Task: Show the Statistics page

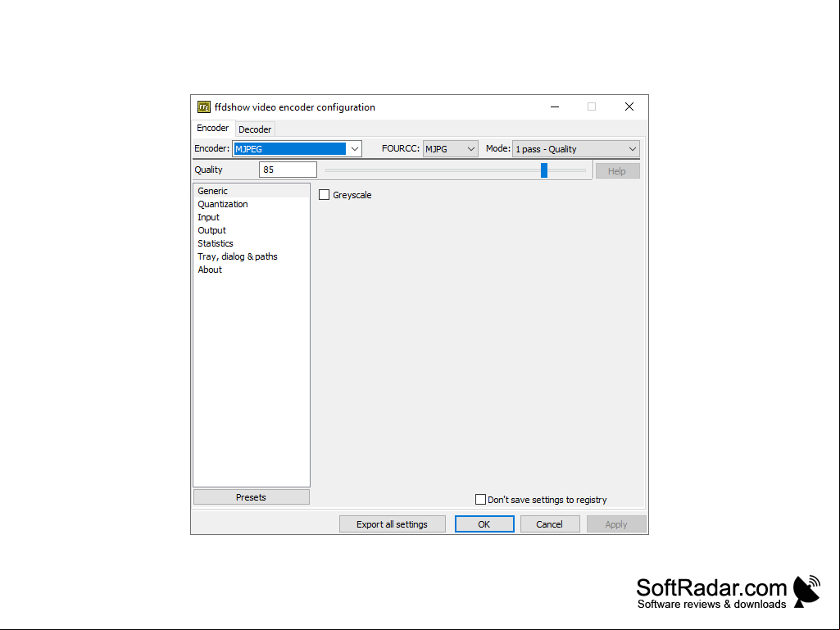Action: click(x=252, y=243)
